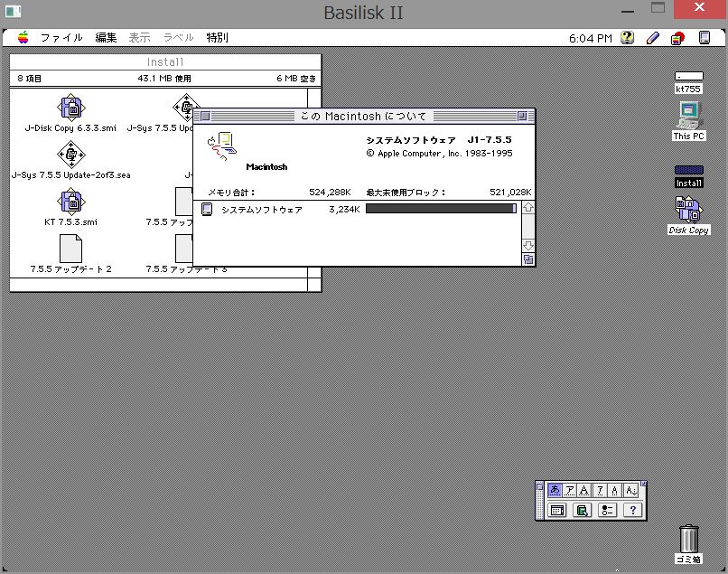Screen dimensions: 728x574
Task: Select J-Disk Copy 6.3.3.smi file icon
Action: pos(71,108)
